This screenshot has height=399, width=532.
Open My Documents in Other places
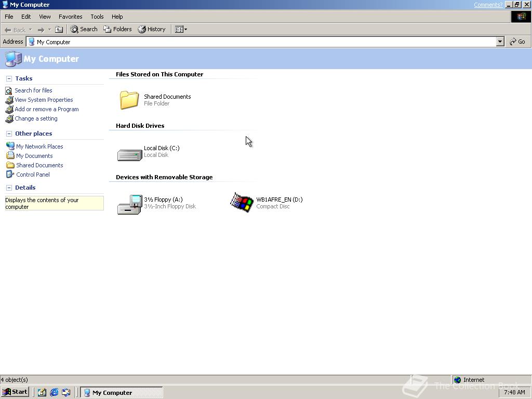tap(34, 156)
